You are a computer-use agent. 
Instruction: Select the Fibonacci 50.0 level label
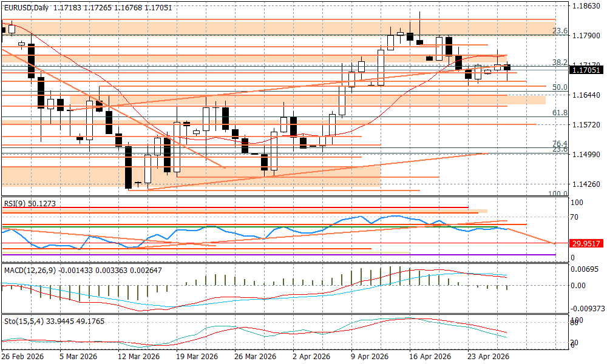[560, 87]
